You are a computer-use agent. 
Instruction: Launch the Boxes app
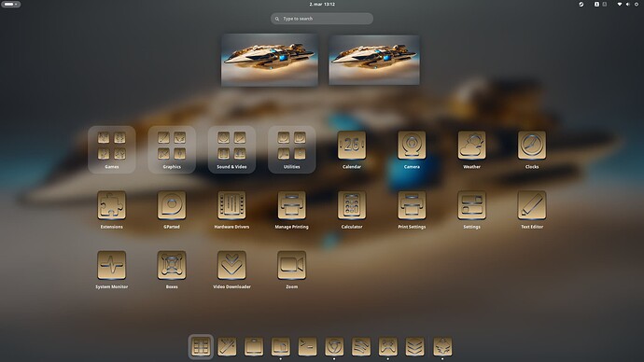[x=172, y=270]
